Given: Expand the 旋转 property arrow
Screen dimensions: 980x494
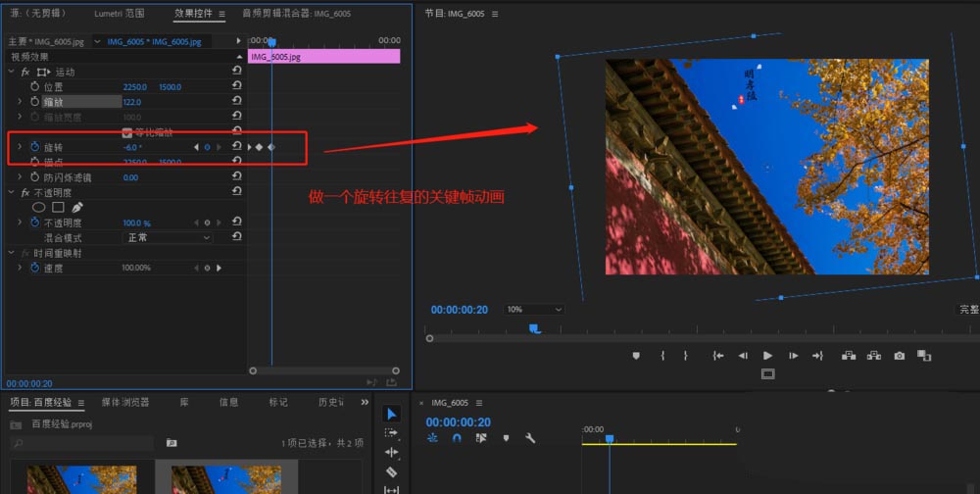Looking at the screenshot, I should point(20,147).
